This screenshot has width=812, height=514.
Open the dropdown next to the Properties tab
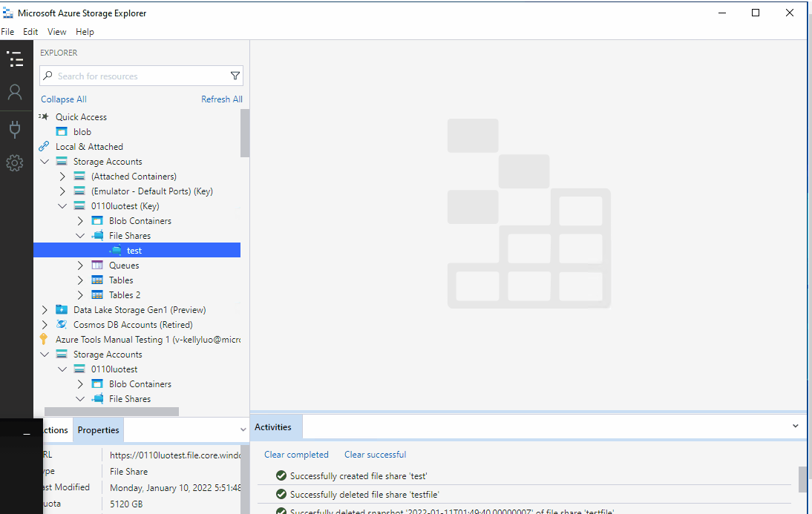click(x=243, y=429)
